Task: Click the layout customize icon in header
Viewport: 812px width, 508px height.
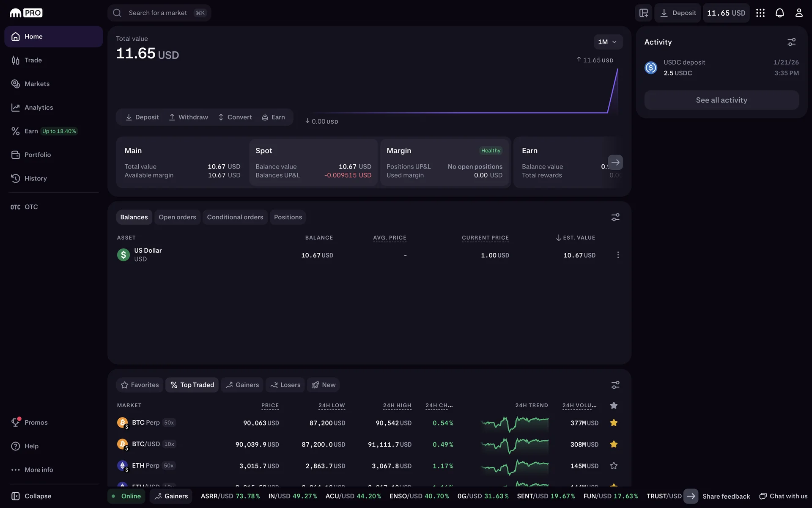Action: pos(644,13)
